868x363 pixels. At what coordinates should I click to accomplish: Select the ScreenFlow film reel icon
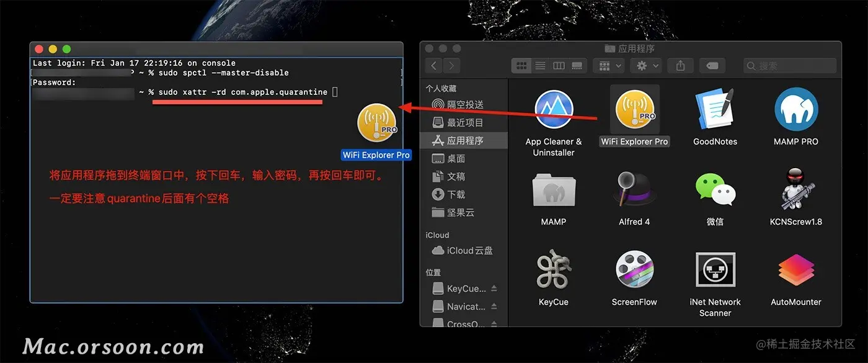(x=634, y=270)
